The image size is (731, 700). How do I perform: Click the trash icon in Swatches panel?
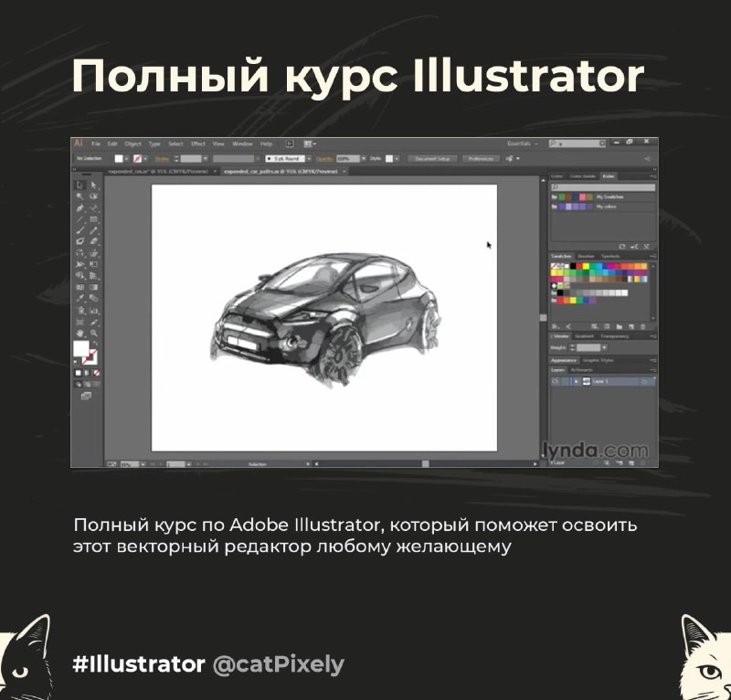(643, 326)
